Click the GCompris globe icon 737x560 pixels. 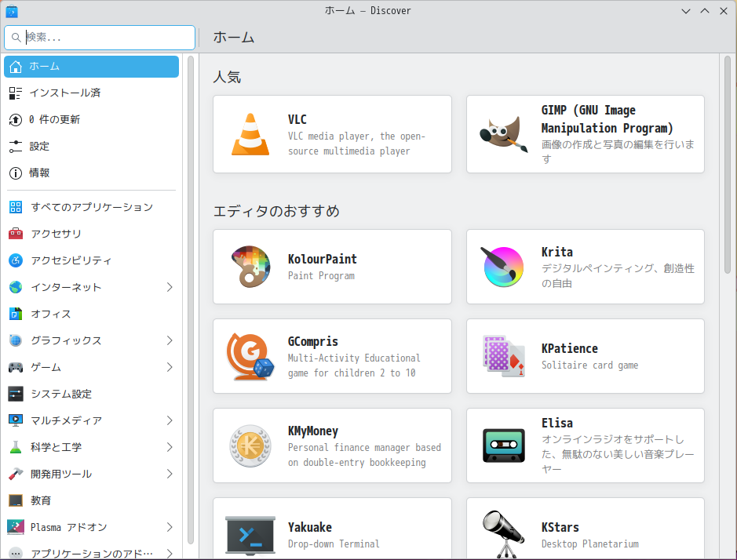pyautogui.click(x=250, y=356)
